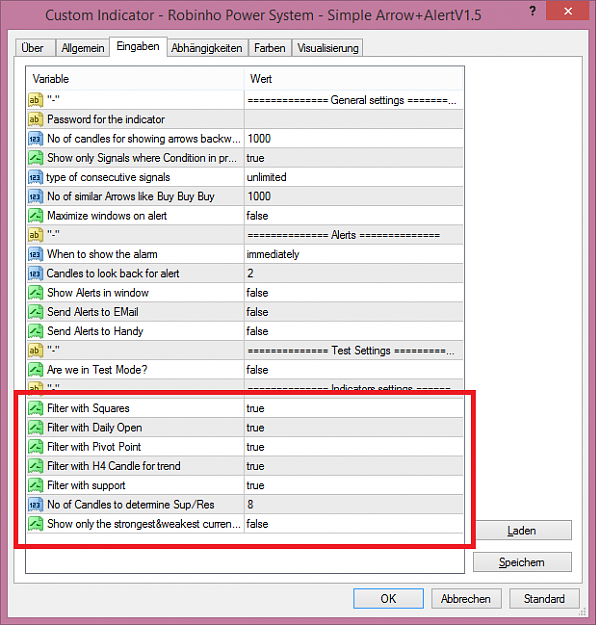Go to the Visualisierung tab
The width and height of the screenshot is (600, 625).
tap(328, 48)
